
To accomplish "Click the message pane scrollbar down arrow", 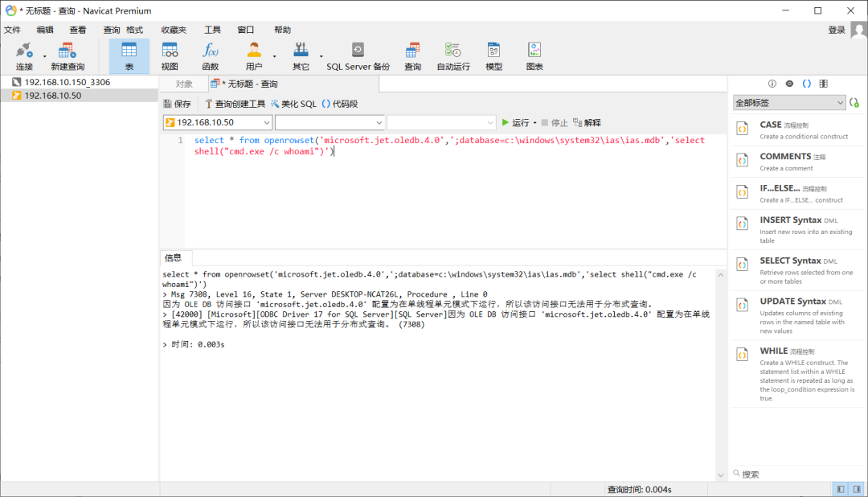I will (720, 474).
